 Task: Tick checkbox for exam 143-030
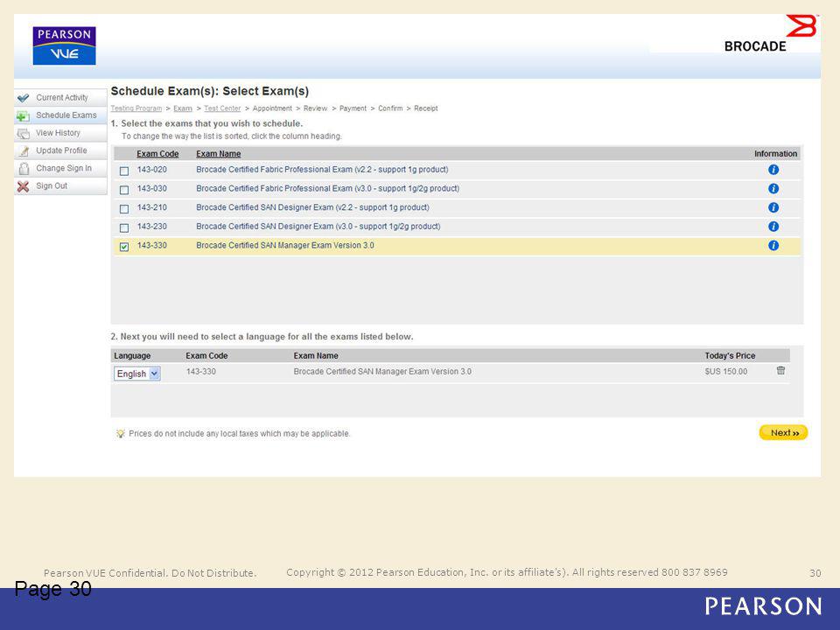coord(124,190)
